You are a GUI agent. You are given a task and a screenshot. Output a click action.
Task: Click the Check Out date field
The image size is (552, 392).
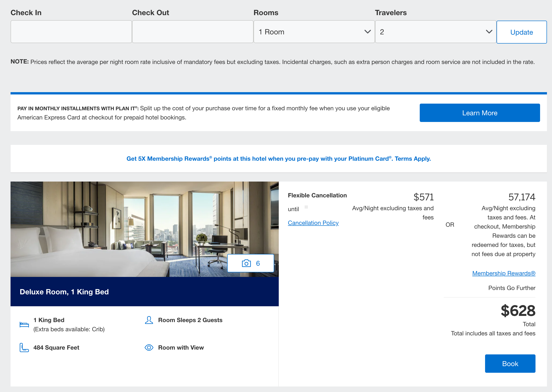point(192,32)
